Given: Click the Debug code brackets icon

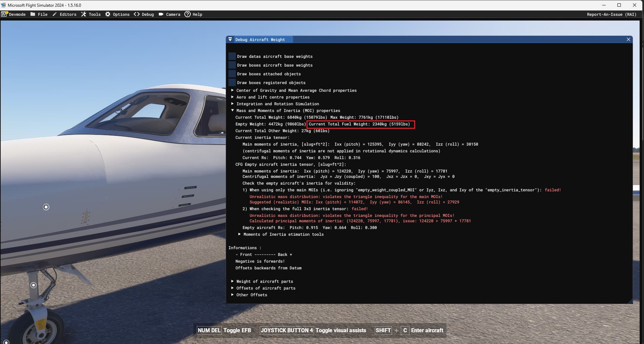Looking at the screenshot, I should tap(137, 14).
